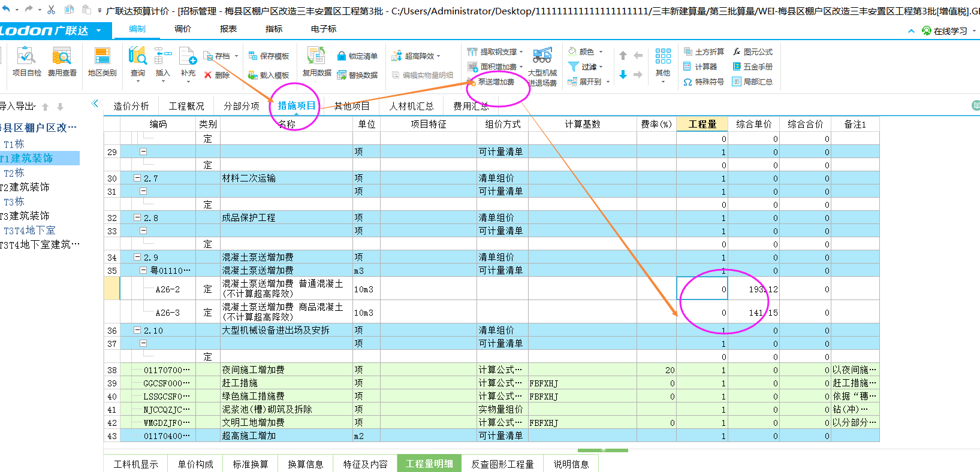
Task: Open dropdown arrow under 查询
Action: pos(137,81)
